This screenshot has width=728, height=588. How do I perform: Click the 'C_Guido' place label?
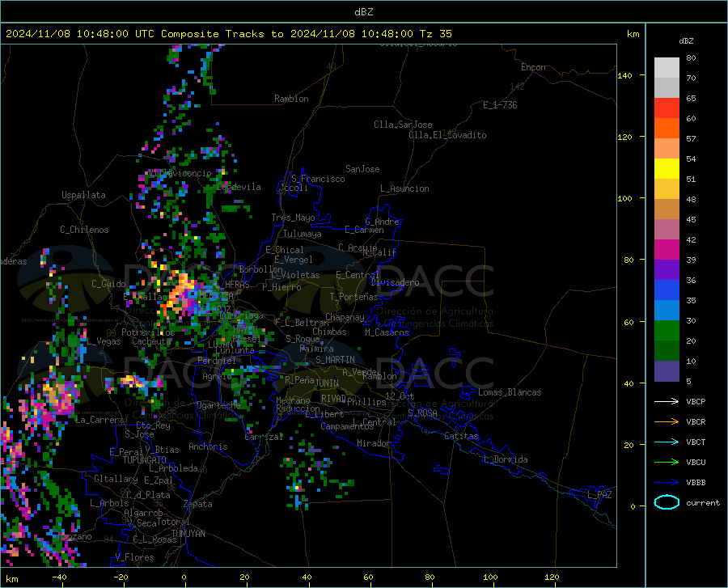(x=108, y=284)
